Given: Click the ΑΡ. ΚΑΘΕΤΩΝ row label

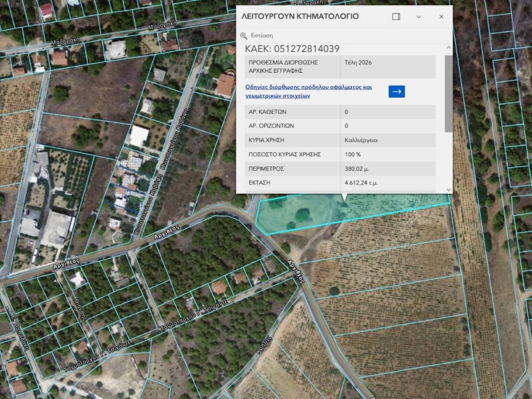Looking at the screenshot, I should tap(268, 112).
